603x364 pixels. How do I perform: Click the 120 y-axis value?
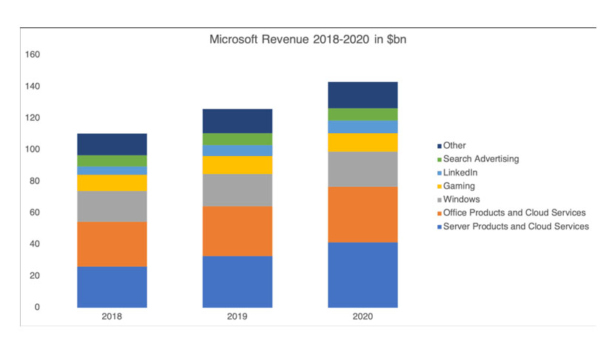tap(33, 118)
